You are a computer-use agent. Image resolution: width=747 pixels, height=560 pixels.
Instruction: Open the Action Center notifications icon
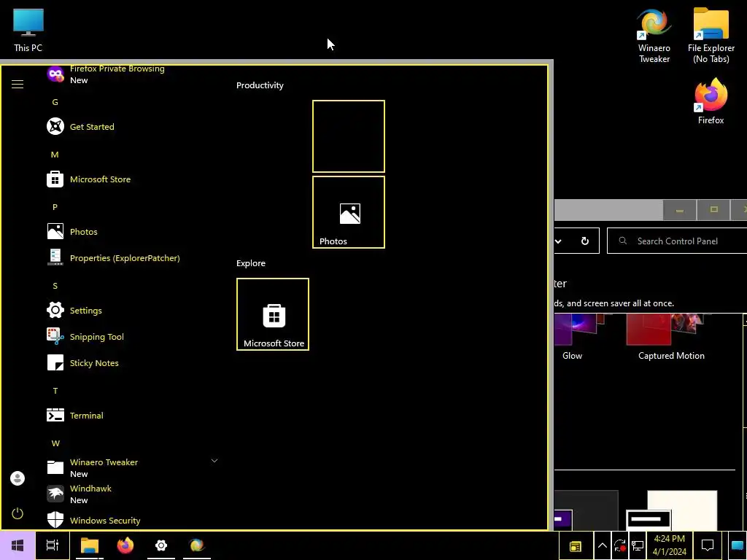(708, 545)
